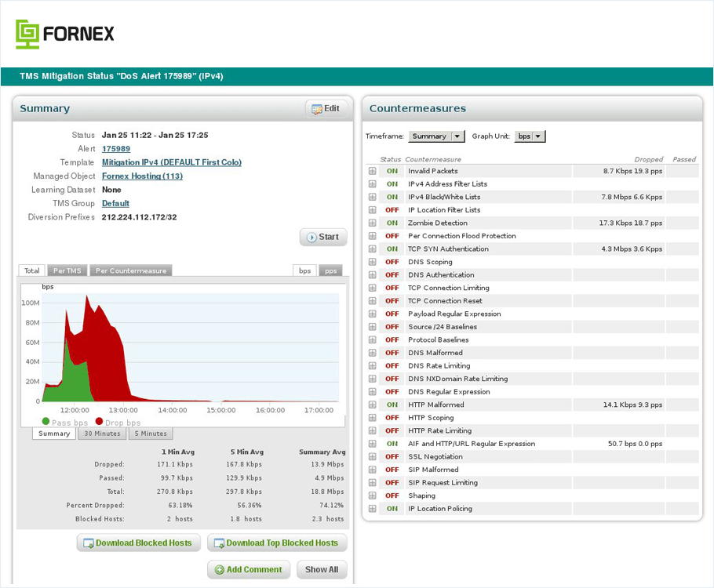Expand the IP Location Policing row
Viewport: 714px width, 588px height.
tap(373, 508)
